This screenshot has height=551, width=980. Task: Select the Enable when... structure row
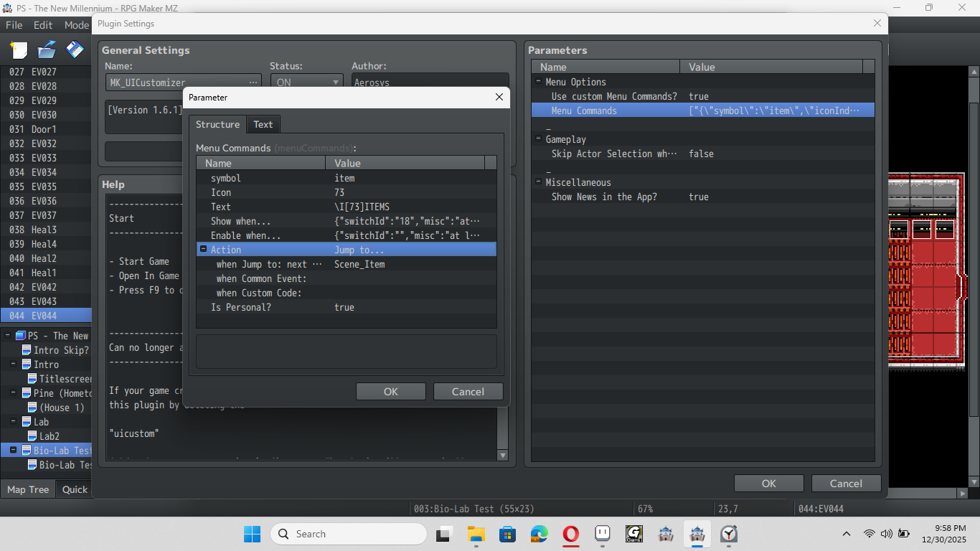(x=347, y=235)
